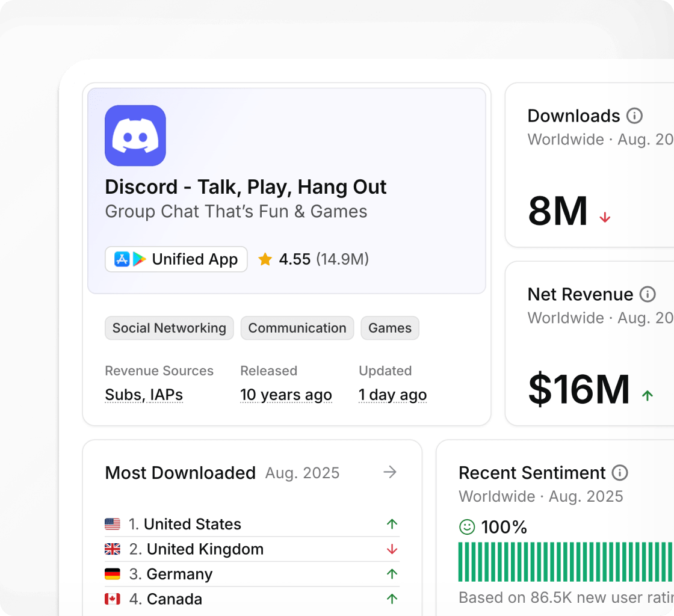Click the United Kingdom trend down arrow

tap(392, 549)
